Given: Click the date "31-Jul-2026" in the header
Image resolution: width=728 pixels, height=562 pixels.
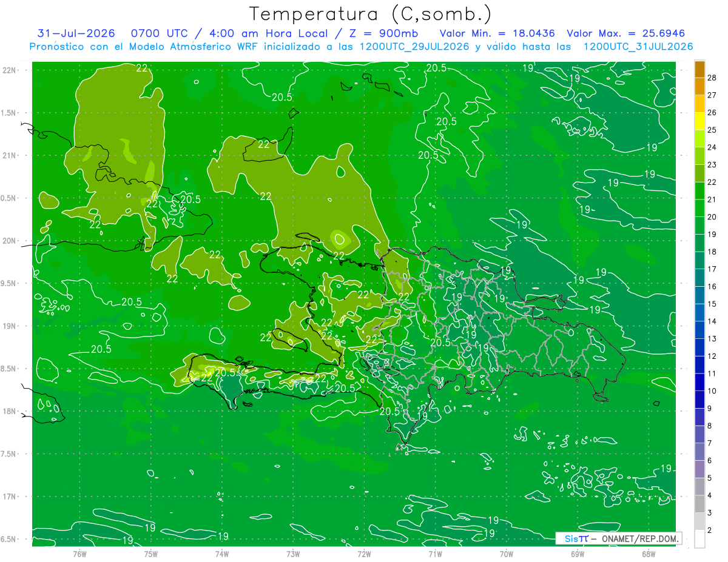Looking at the screenshot, I should point(76,33).
